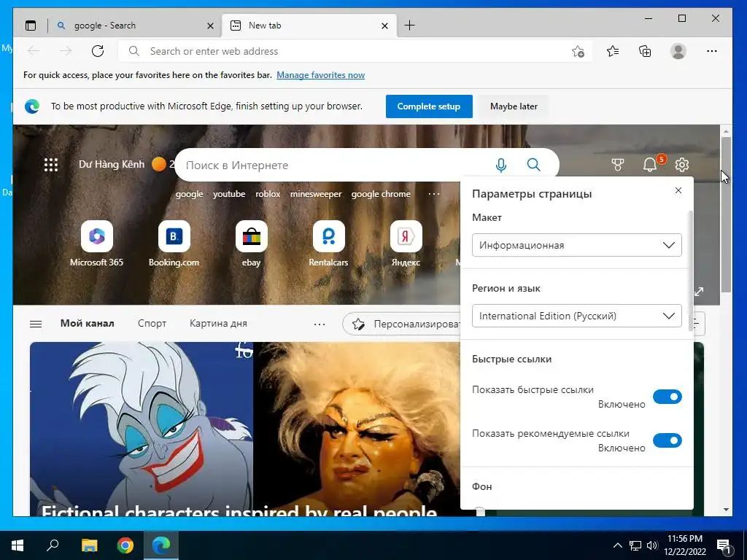Viewport: 747px width, 560px height.
Task: Click suggested search roblox
Action: point(268,194)
